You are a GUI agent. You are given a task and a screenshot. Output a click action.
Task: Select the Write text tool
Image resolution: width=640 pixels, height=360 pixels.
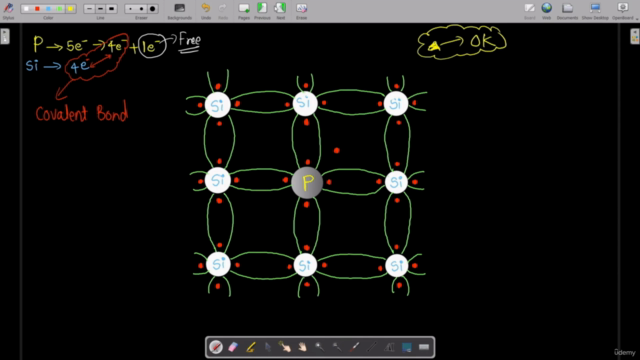point(389,347)
